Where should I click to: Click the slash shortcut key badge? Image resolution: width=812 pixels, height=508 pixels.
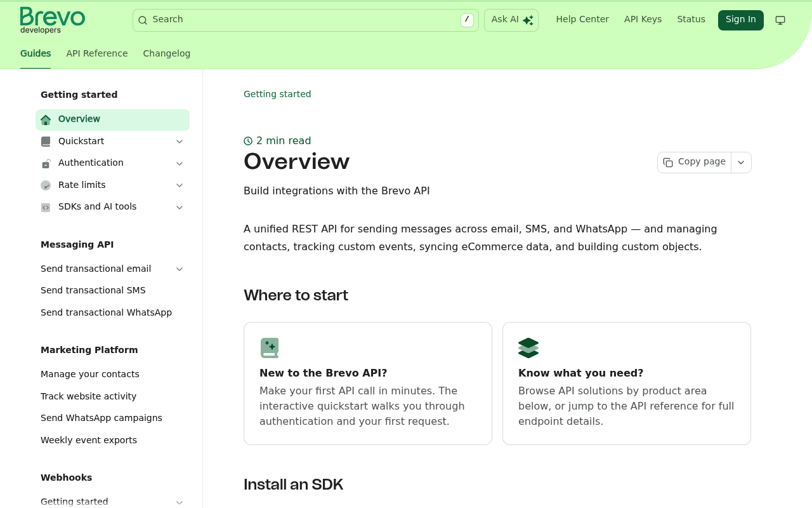(467, 20)
